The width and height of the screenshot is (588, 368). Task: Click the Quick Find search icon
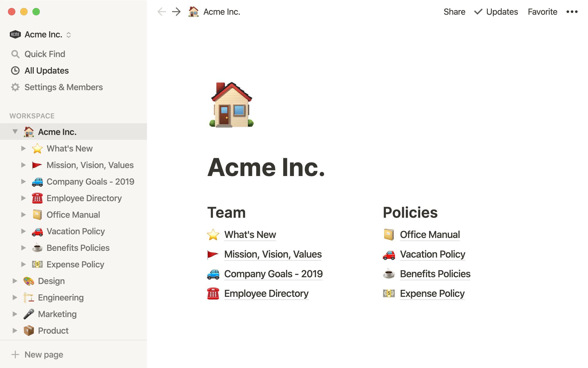coord(15,54)
